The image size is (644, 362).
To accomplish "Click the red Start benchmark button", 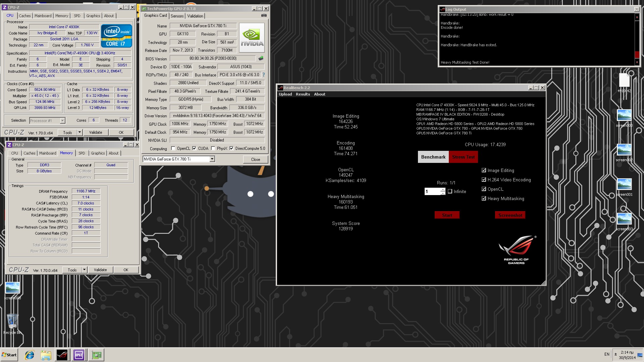I will (x=447, y=215).
